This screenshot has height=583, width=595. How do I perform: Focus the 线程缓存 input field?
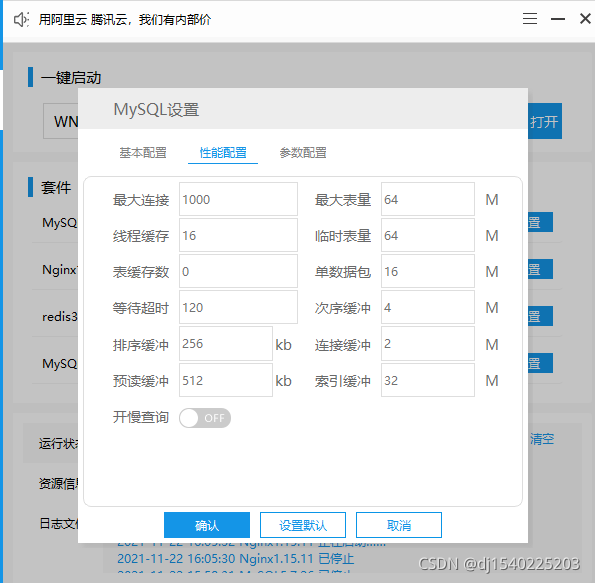pyautogui.click(x=238, y=235)
